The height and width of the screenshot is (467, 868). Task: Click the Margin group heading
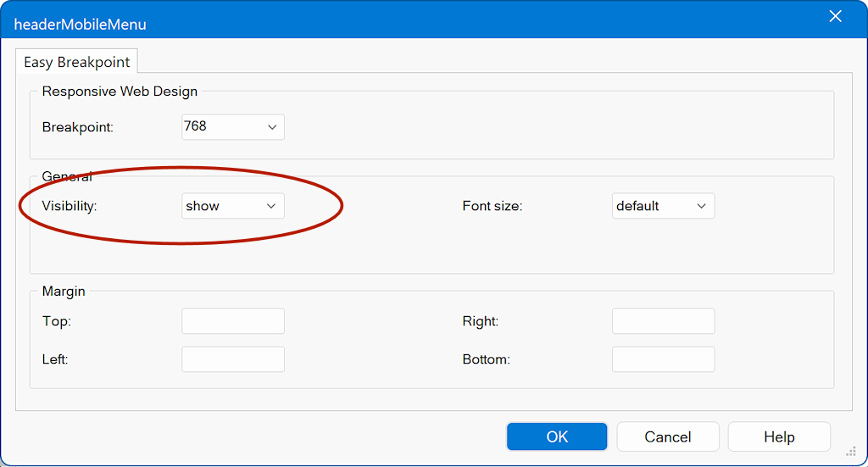[x=64, y=292]
